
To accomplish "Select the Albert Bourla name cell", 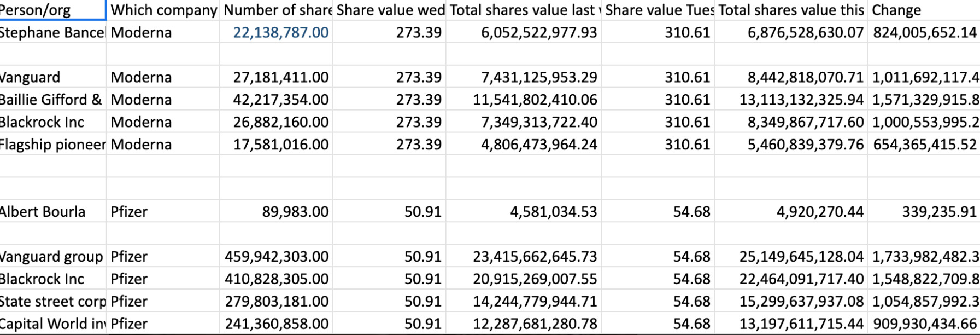I will 53,211.
